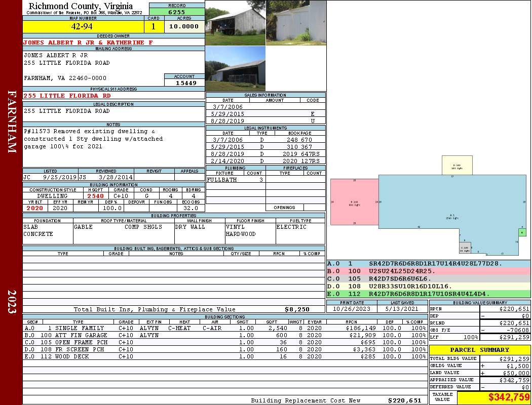Screen dimensions: 532x405
Task: Click the acres value 10.0000
Action: click(184, 26)
